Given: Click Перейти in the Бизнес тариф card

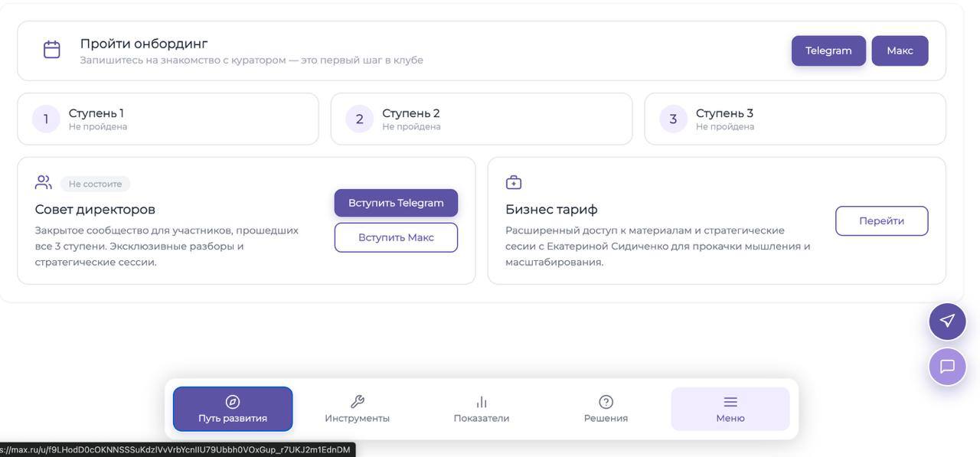Looking at the screenshot, I should coord(881,220).
